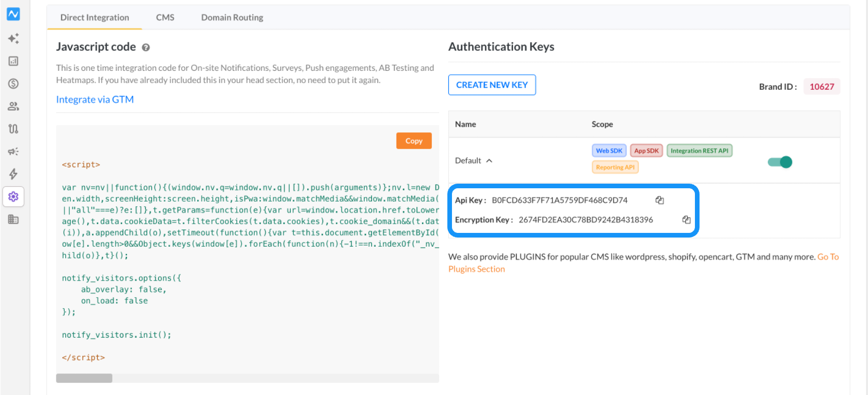Switch to the Direct Integration tab

coord(95,17)
